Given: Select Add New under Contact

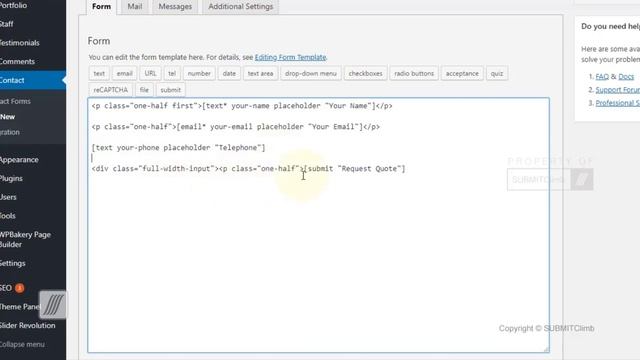Looking at the screenshot, I should point(7,117).
